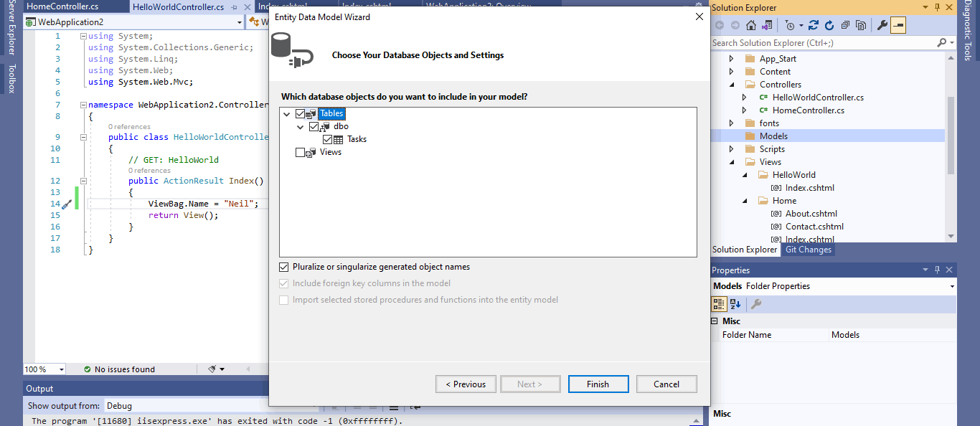980x426 pixels.
Task: Pin the Solution Explorer panel
Action: [937, 7]
